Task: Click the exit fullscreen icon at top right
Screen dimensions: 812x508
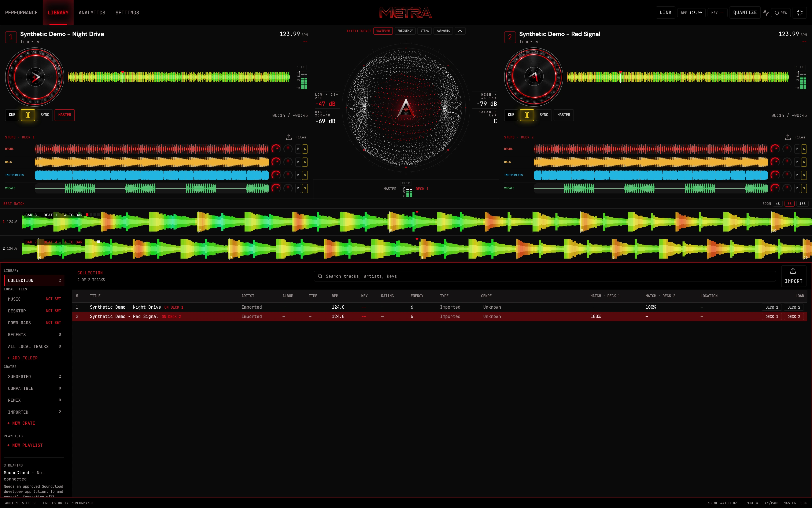Action: (x=800, y=13)
